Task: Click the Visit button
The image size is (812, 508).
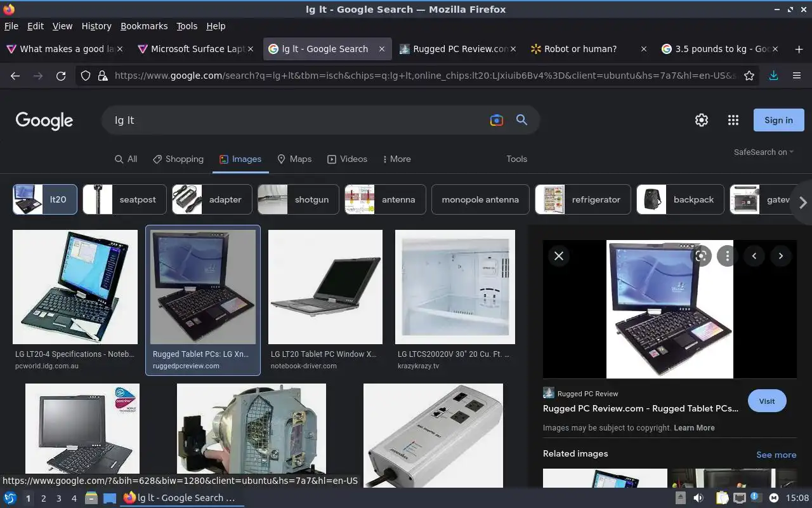Action: [x=767, y=401]
